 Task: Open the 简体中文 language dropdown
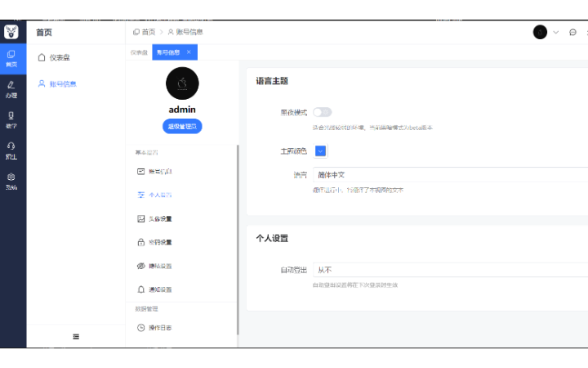pos(449,175)
